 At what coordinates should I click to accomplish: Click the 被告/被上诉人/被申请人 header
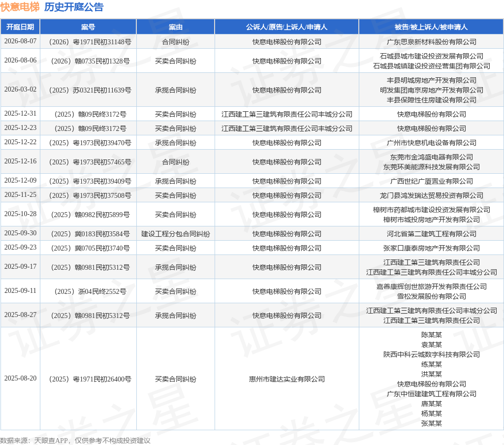coord(431,27)
